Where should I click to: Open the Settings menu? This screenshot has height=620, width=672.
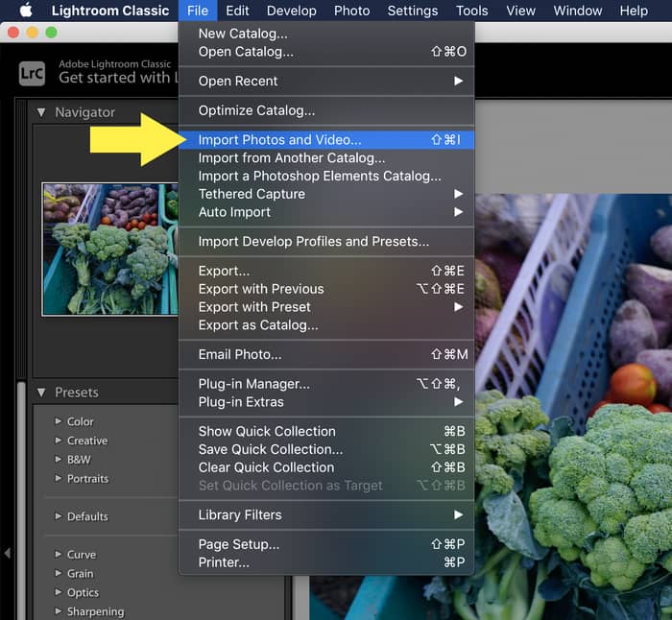(x=412, y=11)
